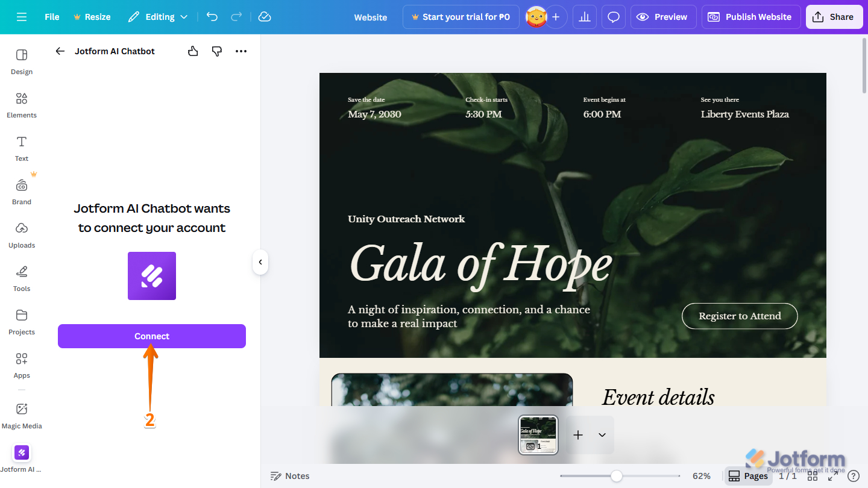Open Magic Media in the sidebar
Viewport: 868px width, 488px height.
click(21, 414)
